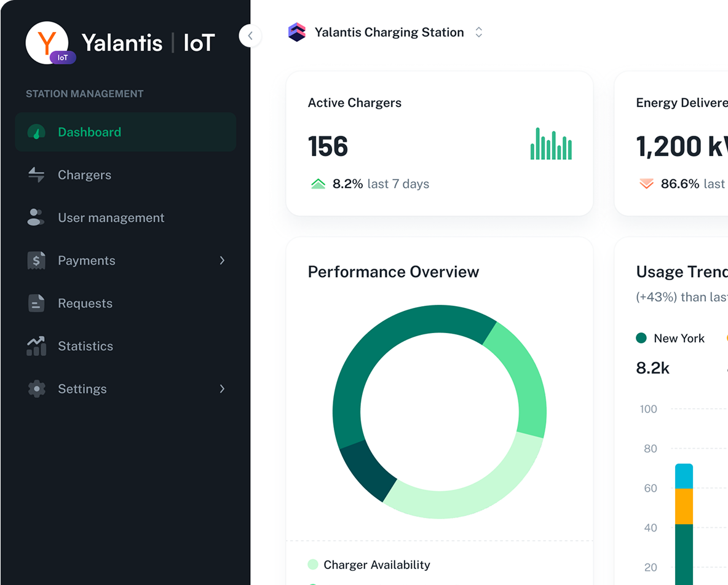Click the Payments receipt icon

click(x=36, y=261)
